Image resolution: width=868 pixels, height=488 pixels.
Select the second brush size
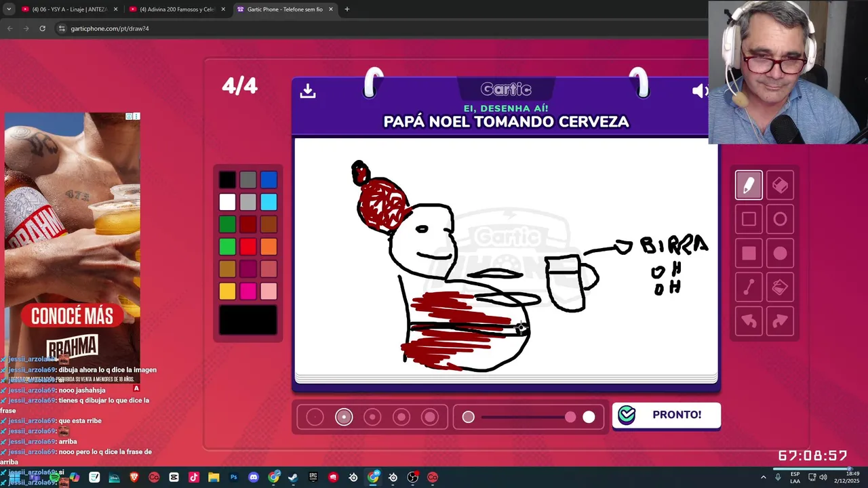pyautogui.click(x=344, y=418)
